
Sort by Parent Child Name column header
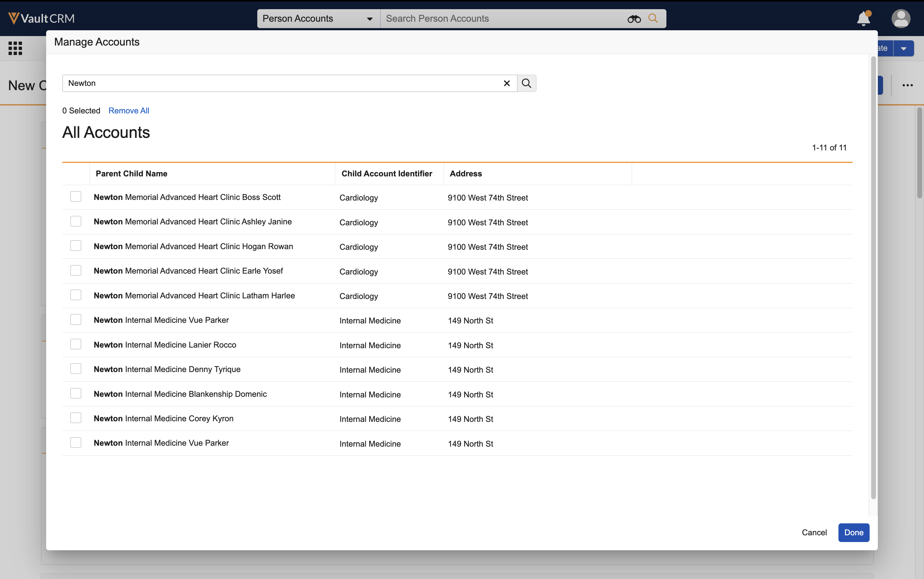pos(131,173)
